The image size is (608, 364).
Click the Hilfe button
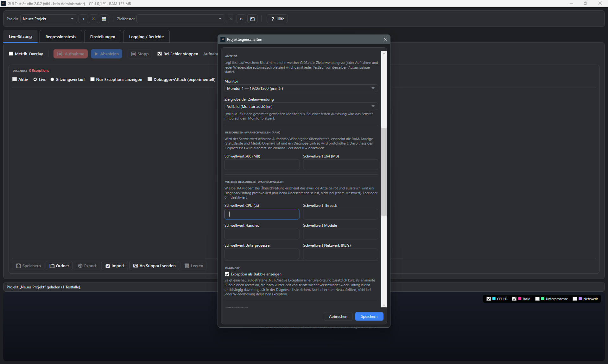tap(277, 19)
